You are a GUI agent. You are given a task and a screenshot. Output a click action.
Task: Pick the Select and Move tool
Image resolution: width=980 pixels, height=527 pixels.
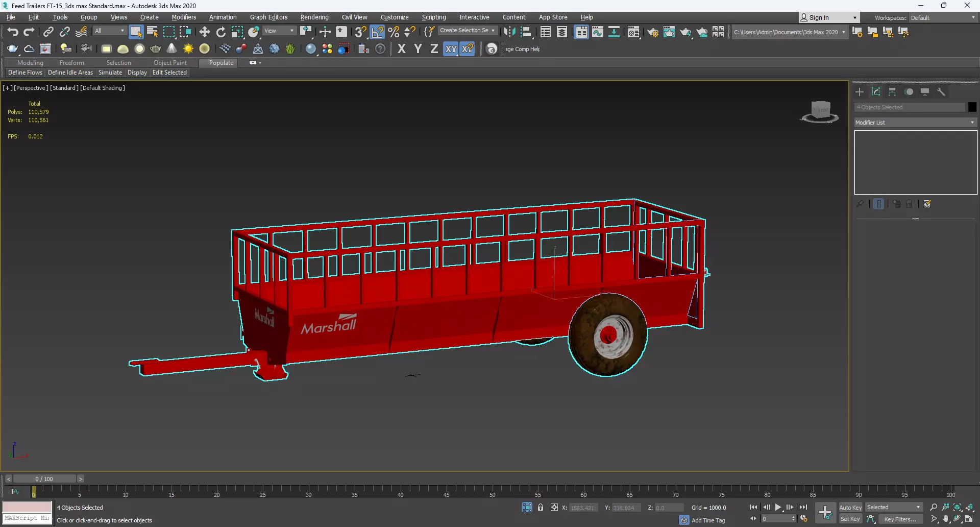coord(205,32)
